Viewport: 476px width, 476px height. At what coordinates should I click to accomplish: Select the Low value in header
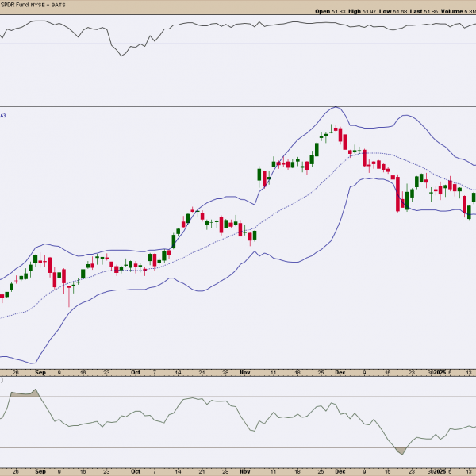tap(393, 12)
